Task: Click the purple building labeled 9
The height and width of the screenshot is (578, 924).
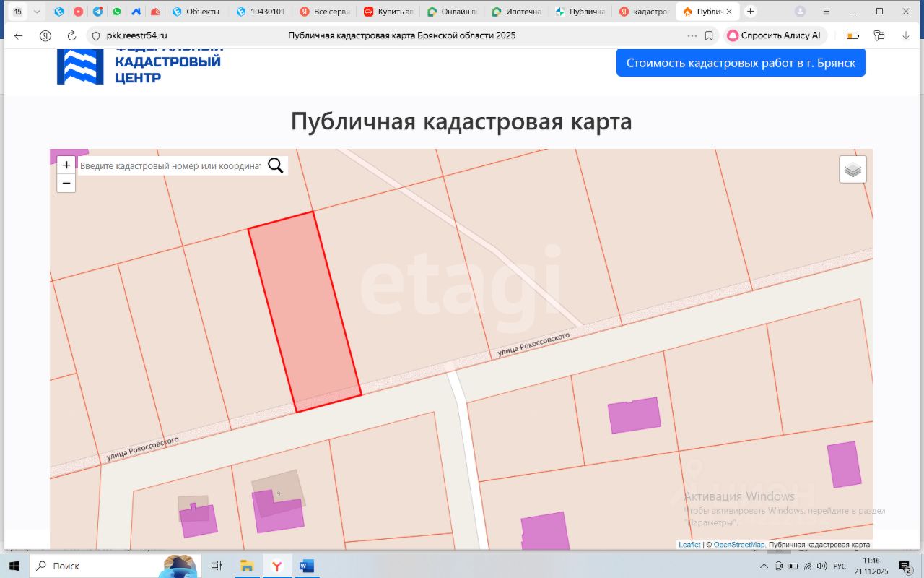Action: click(x=278, y=511)
